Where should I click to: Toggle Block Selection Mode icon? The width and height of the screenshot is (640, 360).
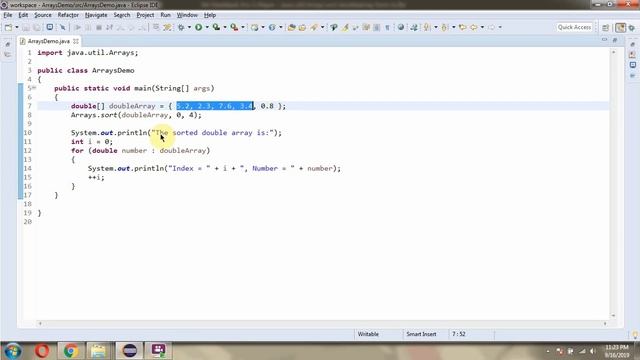377,27
